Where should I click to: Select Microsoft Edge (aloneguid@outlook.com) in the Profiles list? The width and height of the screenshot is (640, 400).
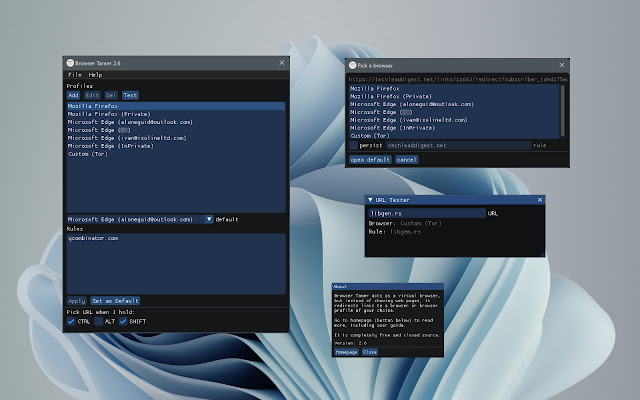point(176,122)
